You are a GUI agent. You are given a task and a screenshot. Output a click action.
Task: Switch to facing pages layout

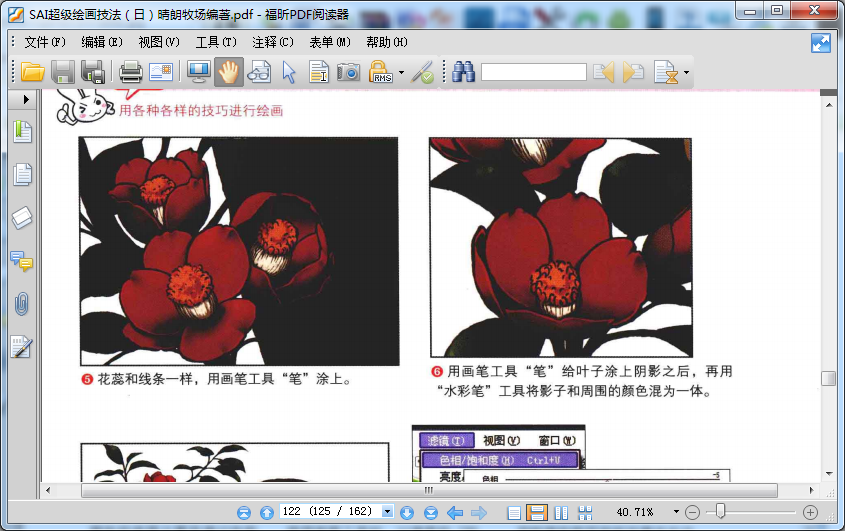point(562,513)
